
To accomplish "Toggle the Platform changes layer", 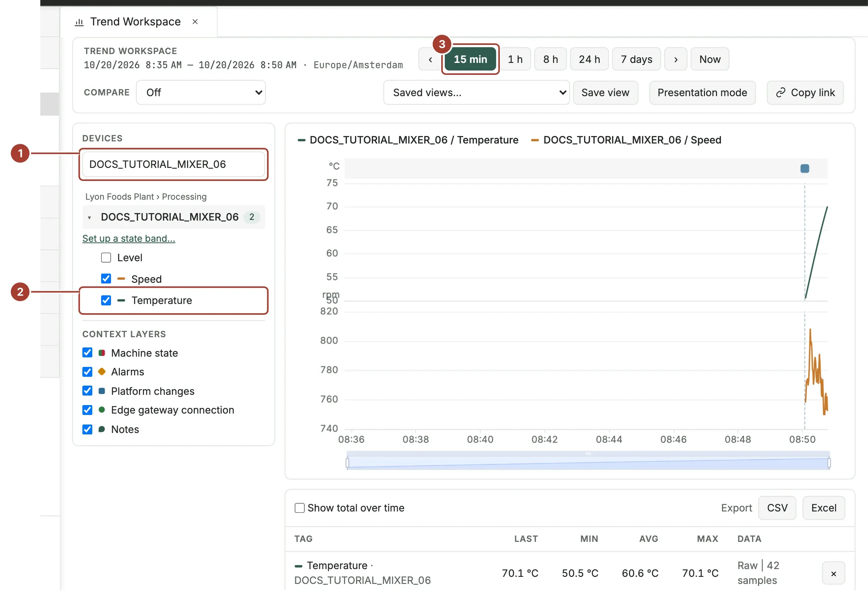I will tap(87, 391).
